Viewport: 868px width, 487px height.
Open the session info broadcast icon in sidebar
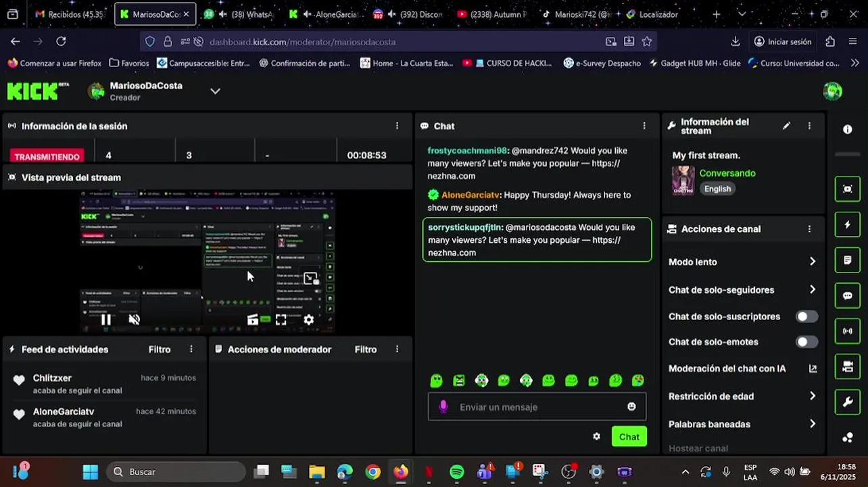click(847, 331)
